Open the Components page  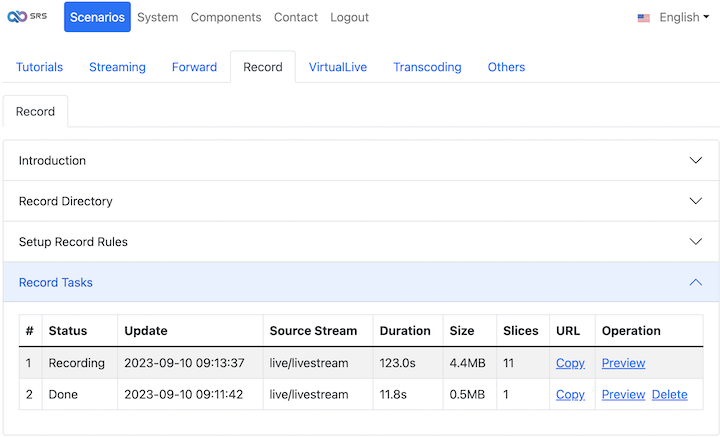[226, 17]
